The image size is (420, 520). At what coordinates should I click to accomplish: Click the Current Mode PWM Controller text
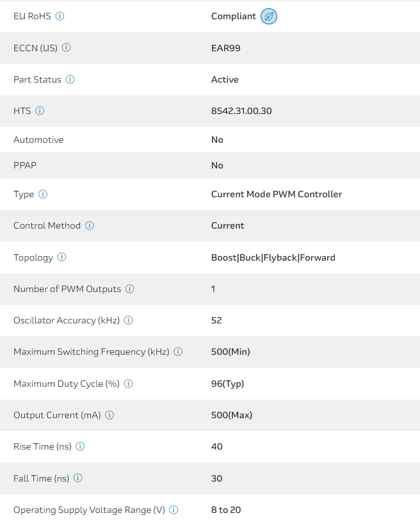click(x=277, y=194)
